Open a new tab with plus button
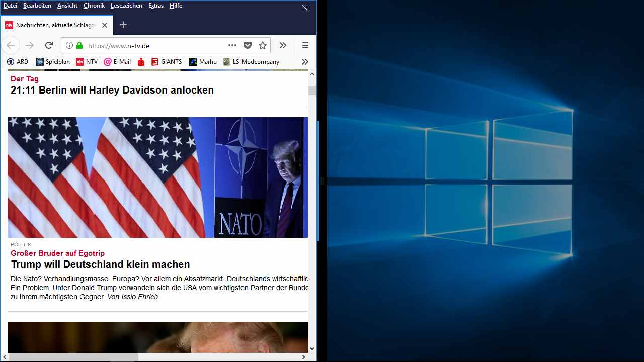This screenshot has width=644, height=362. tap(123, 25)
